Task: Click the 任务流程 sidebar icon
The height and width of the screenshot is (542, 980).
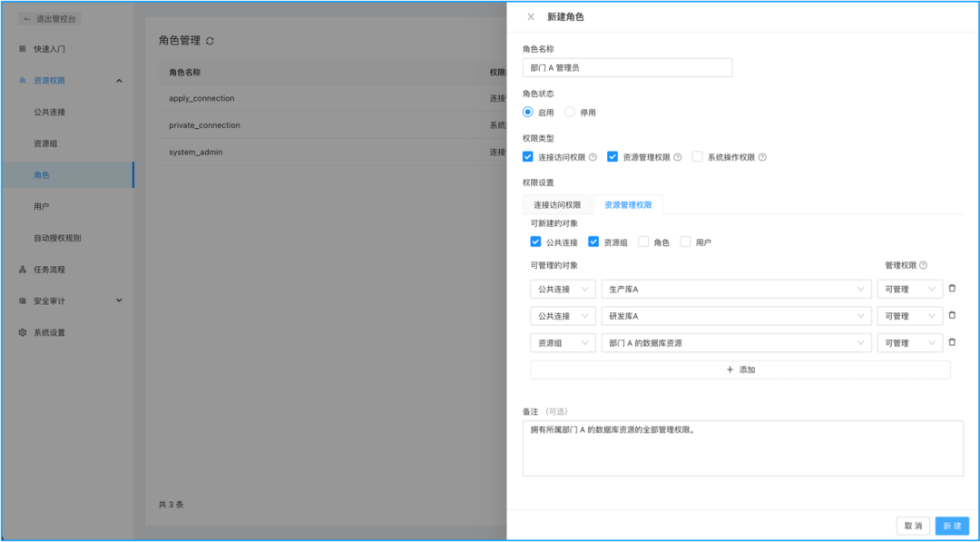Action: point(21,268)
